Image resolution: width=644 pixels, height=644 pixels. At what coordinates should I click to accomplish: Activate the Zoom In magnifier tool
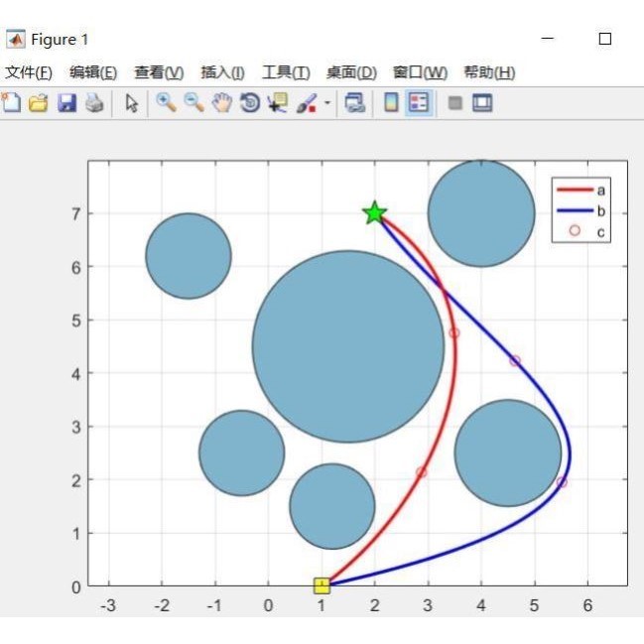(167, 102)
